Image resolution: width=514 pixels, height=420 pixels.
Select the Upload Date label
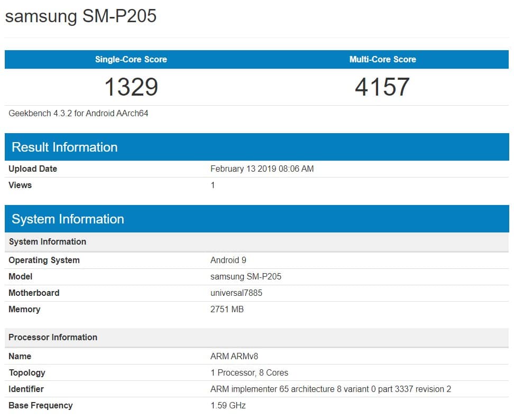click(33, 169)
